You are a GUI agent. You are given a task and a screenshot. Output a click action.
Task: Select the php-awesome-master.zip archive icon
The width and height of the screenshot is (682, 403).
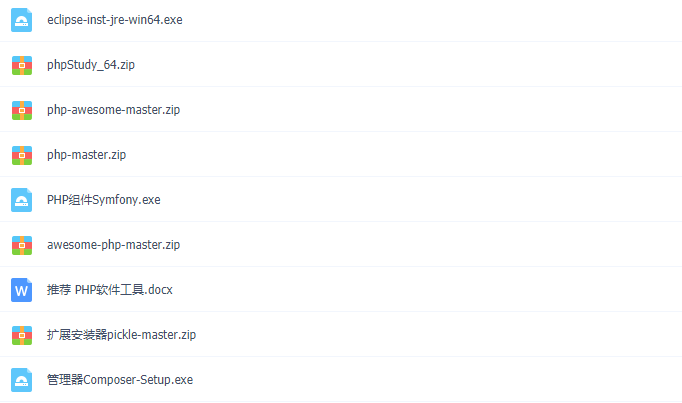(22, 110)
